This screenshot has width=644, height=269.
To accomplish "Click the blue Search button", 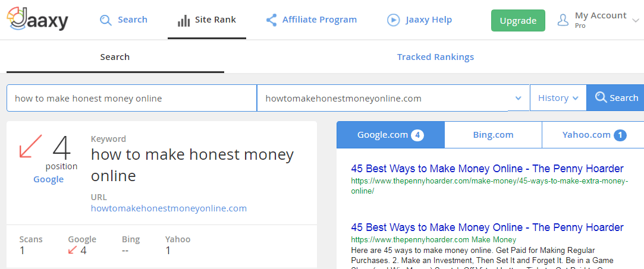I will tap(615, 98).
